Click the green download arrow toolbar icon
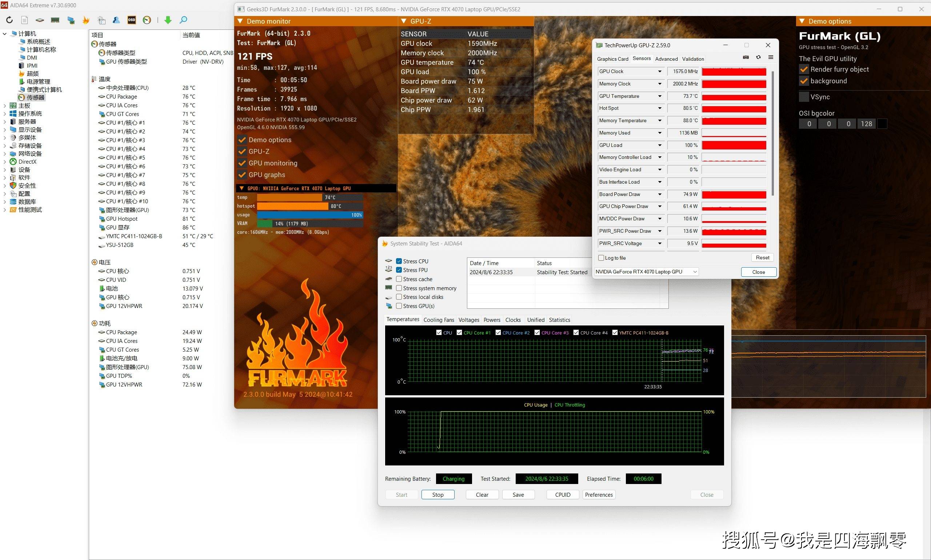 click(x=168, y=20)
